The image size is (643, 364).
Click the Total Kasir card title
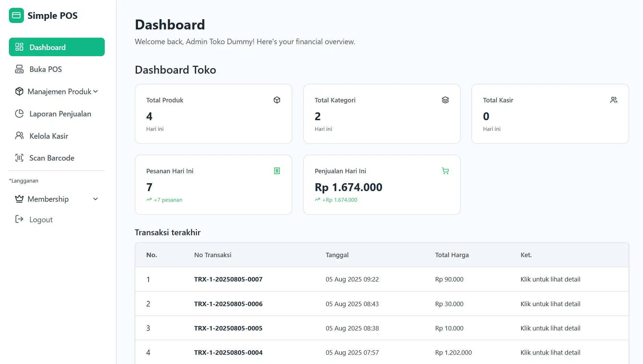(x=498, y=100)
